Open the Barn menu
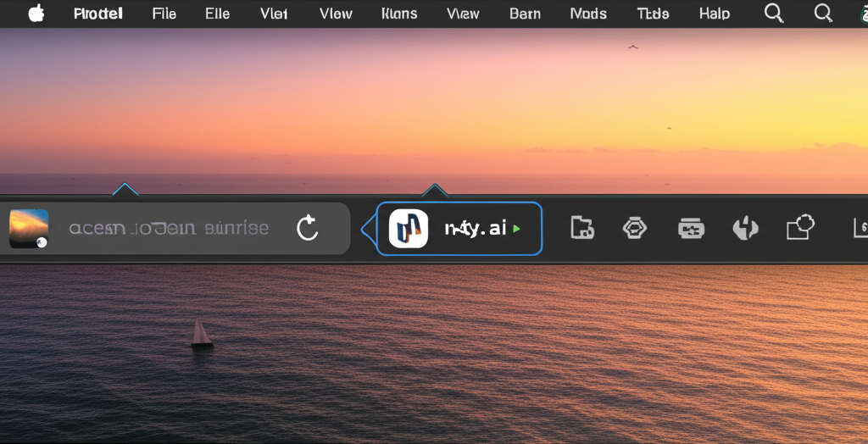This screenshot has width=868, height=444. (x=525, y=14)
